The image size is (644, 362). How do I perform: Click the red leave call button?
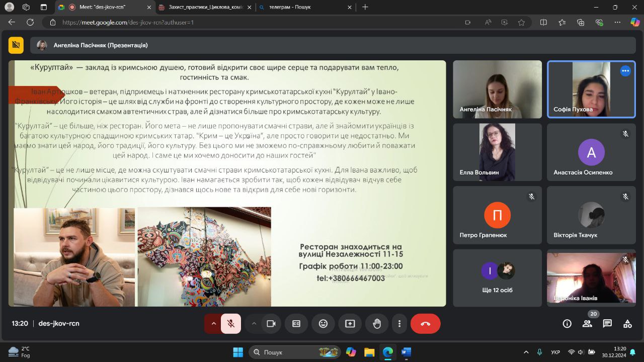tap(425, 324)
